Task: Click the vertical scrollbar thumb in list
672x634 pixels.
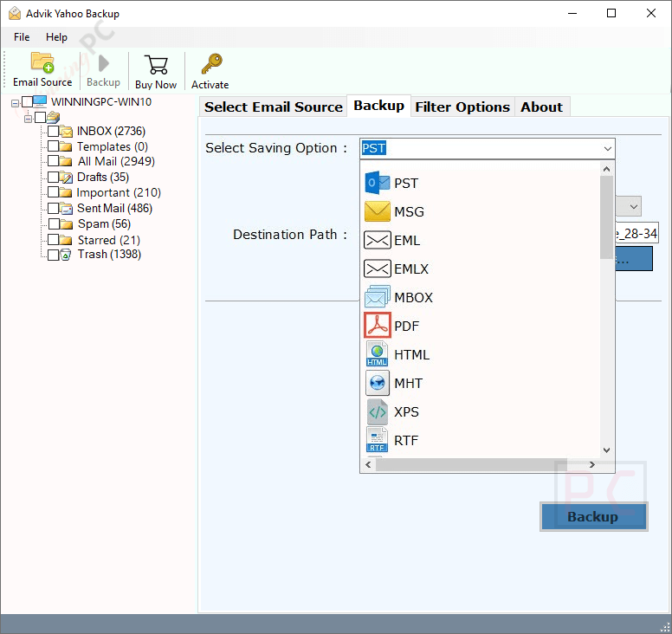Action: (x=606, y=217)
